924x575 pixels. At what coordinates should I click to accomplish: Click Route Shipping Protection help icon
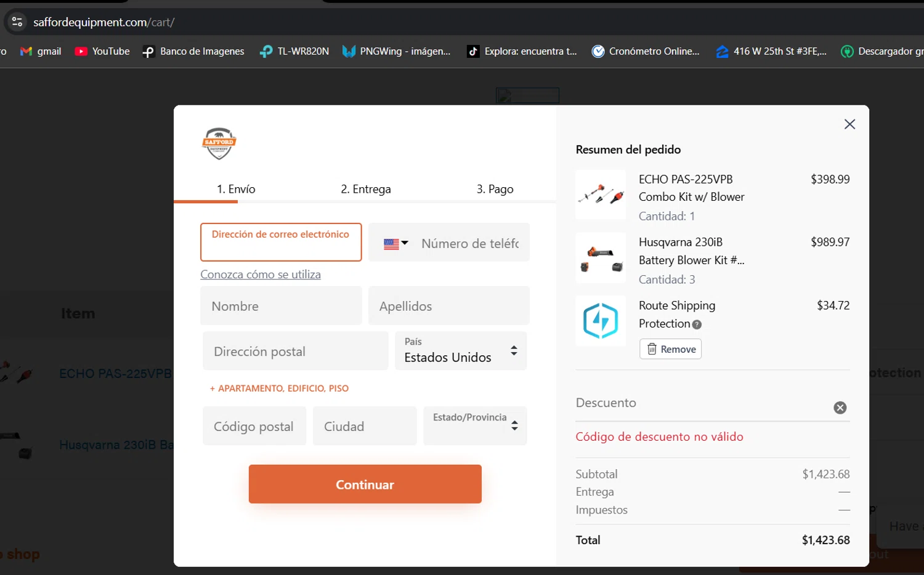[x=697, y=324]
